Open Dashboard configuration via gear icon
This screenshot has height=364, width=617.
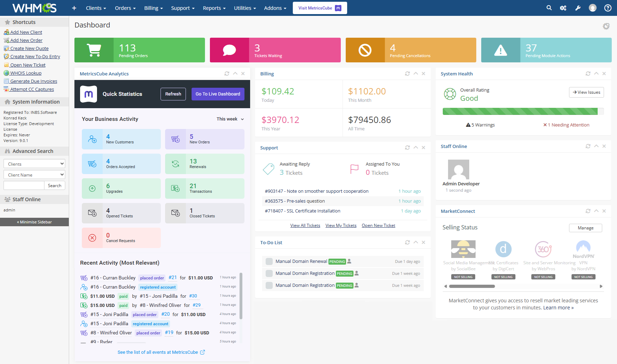point(606,26)
